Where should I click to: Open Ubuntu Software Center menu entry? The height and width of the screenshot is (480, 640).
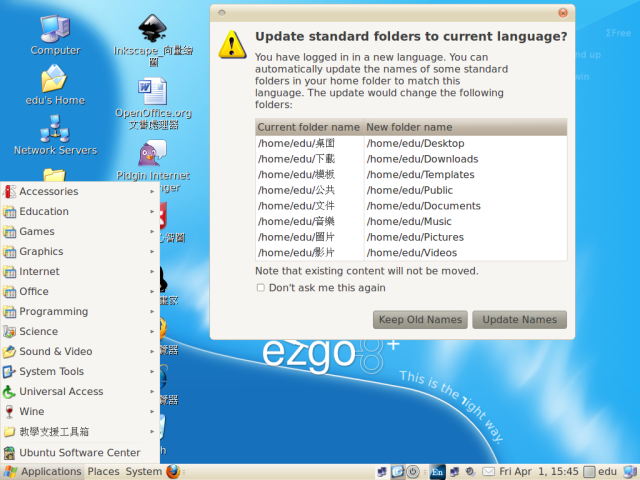[79, 452]
